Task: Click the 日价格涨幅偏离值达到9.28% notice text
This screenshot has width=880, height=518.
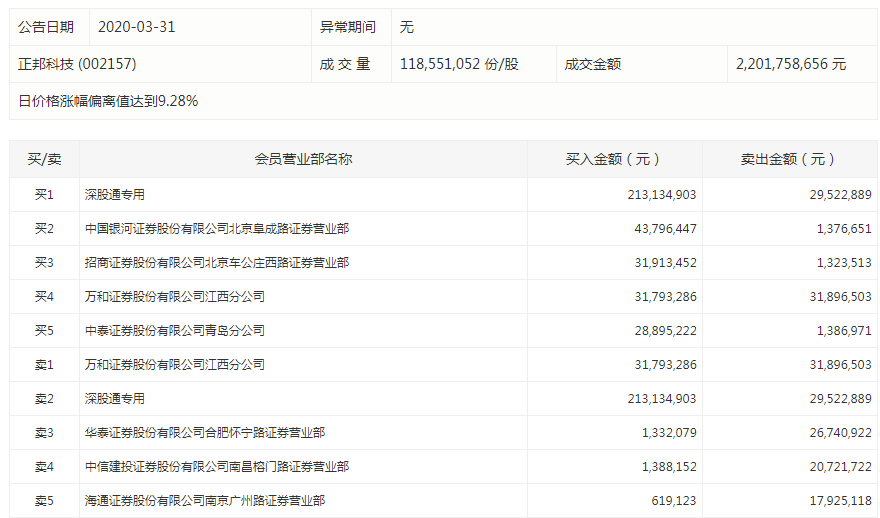Action: pos(108,101)
